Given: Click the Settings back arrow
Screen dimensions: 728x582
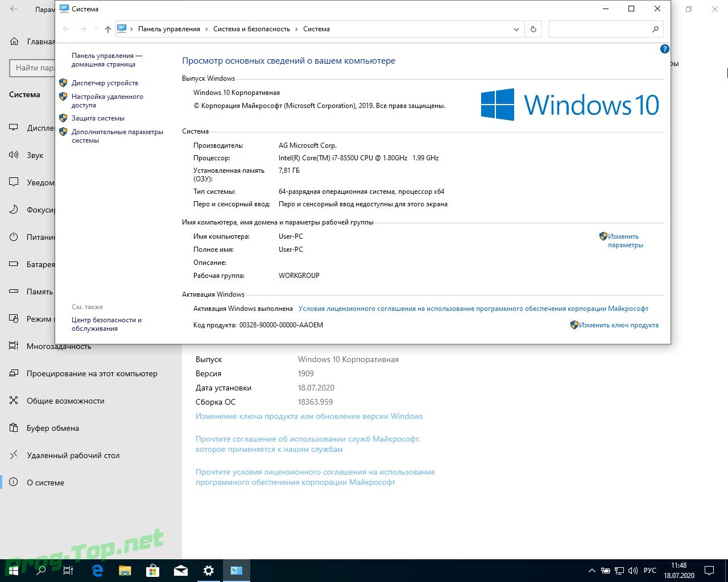Looking at the screenshot, I should pyautogui.click(x=14, y=10).
